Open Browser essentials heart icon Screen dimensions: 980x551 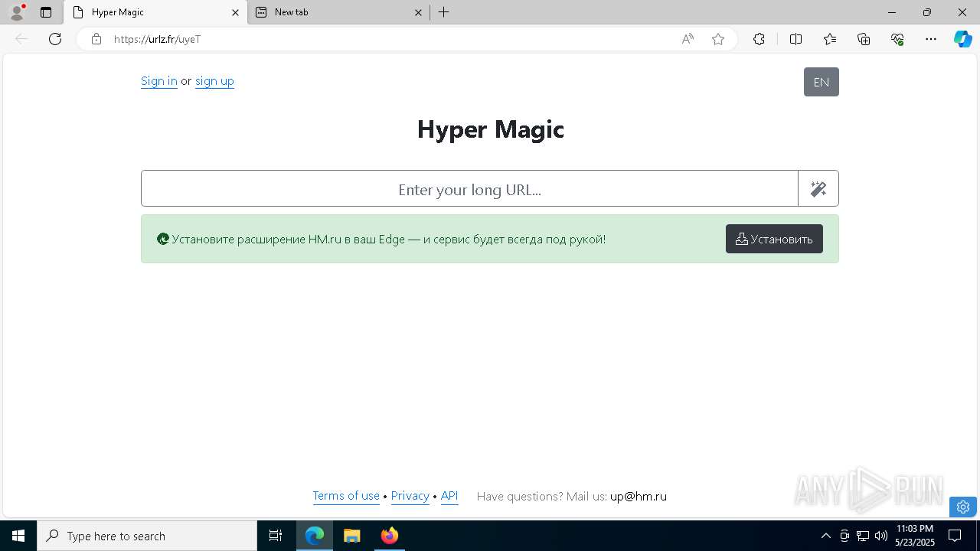[897, 39]
